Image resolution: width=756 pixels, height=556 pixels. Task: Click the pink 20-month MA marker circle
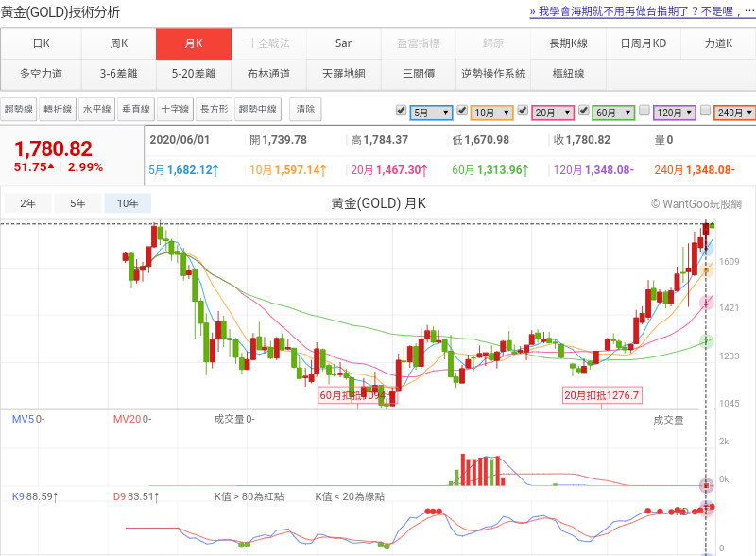(705, 302)
